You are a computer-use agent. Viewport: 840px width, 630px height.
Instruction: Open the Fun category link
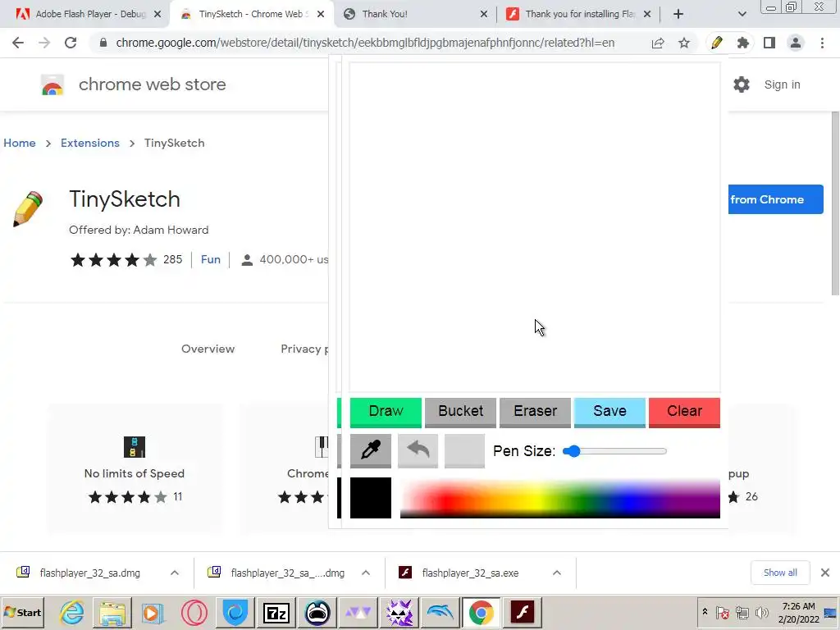pyautogui.click(x=211, y=259)
